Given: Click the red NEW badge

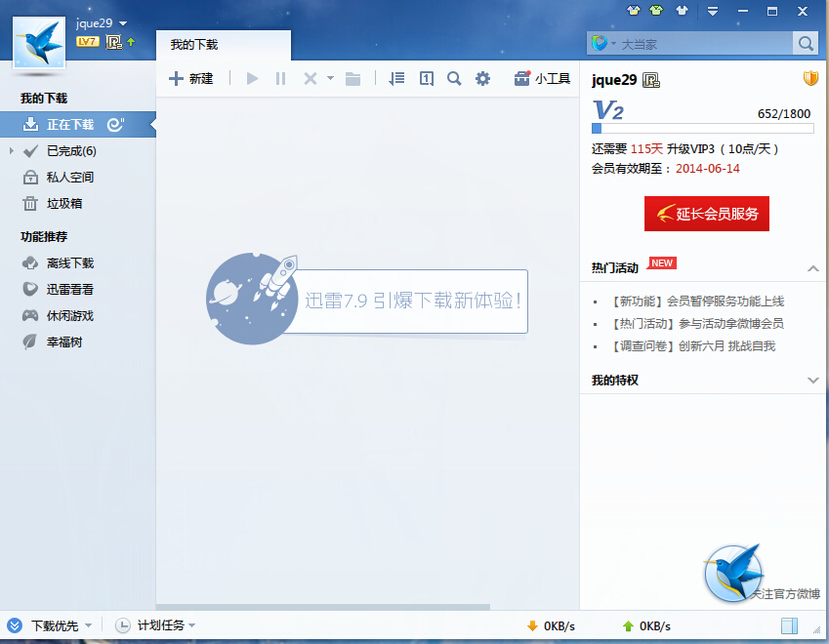Looking at the screenshot, I should [x=662, y=263].
